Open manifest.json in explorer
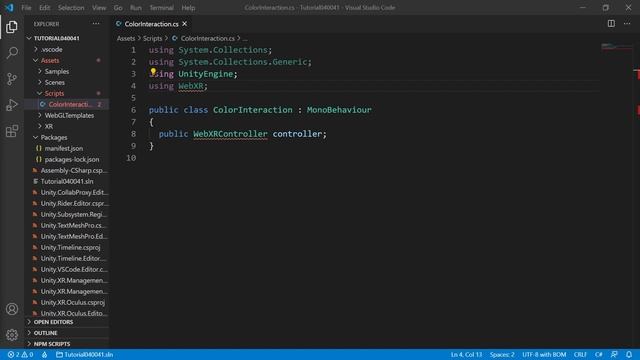Screen dimensions: 640x360 [64, 149]
